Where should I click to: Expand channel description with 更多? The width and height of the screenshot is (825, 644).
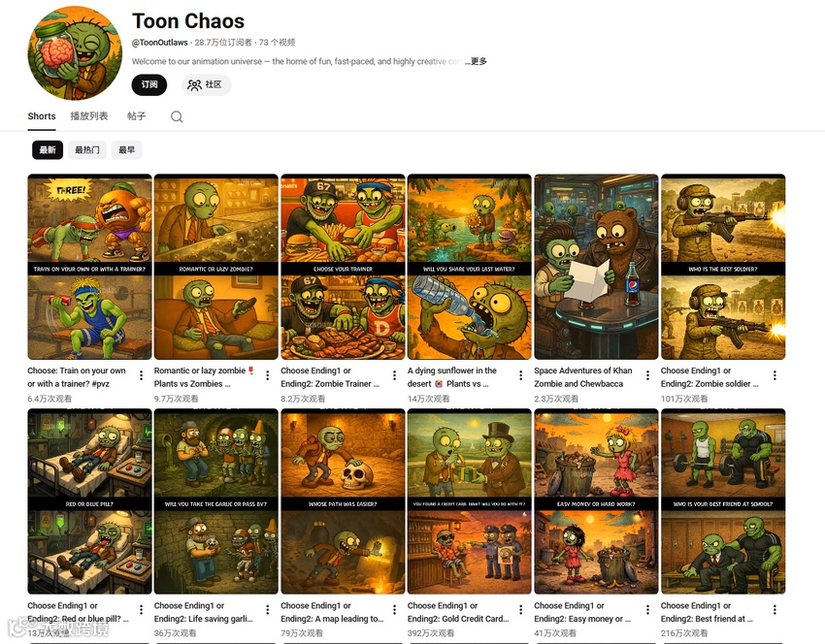click(478, 61)
